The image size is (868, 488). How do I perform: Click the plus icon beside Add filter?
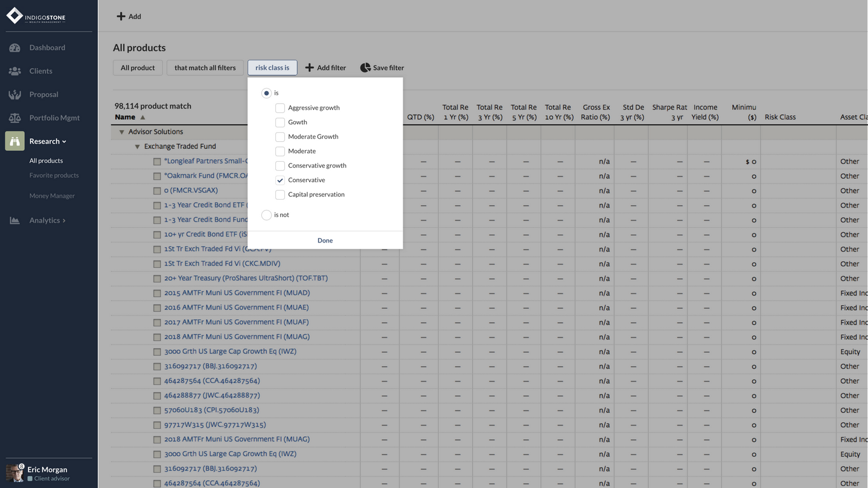[x=310, y=68]
